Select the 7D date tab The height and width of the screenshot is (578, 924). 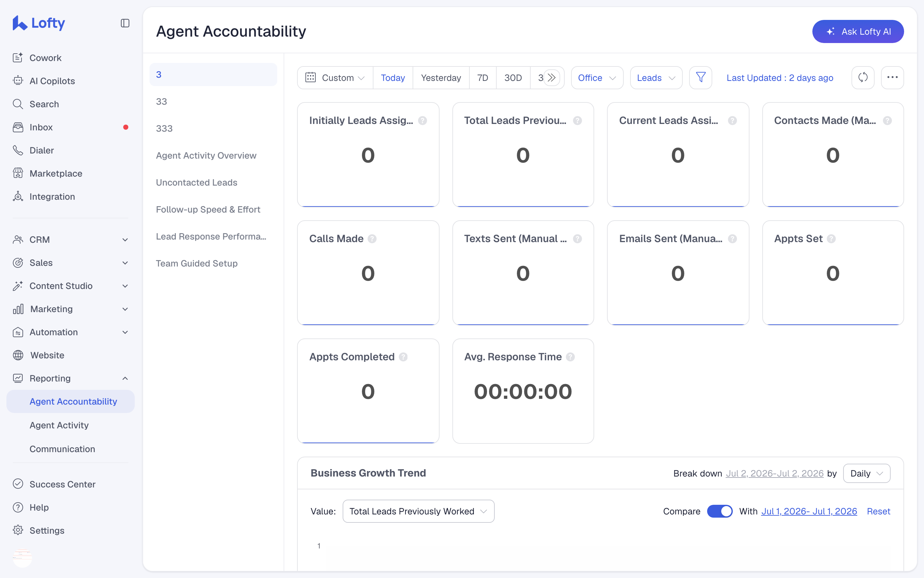pyautogui.click(x=483, y=78)
